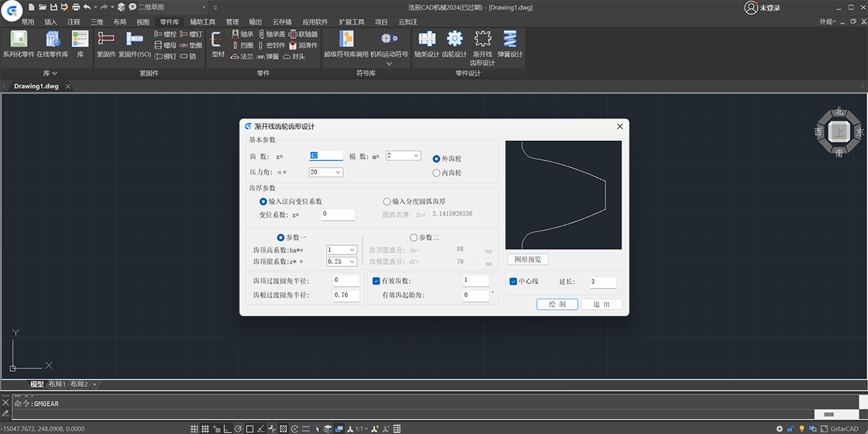Screen dimensions: 868x434
Task: Click the 齿轮设计 gear design icon
Action: tap(454, 45)
